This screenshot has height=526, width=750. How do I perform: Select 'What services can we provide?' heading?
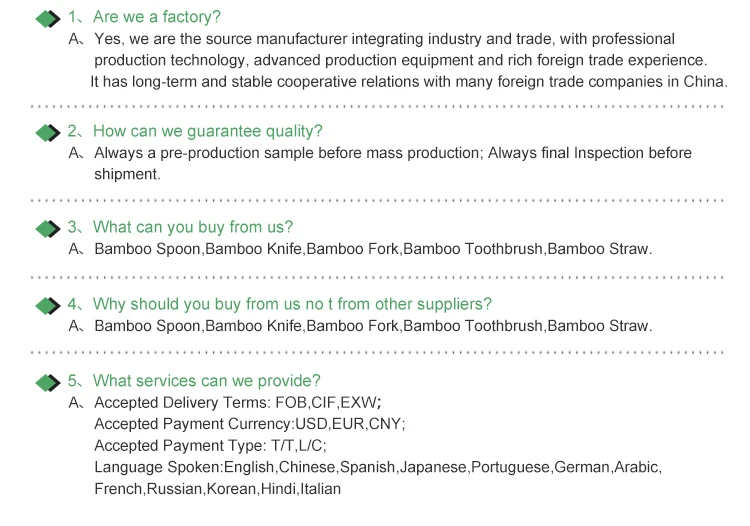click(x=207, y=381)
